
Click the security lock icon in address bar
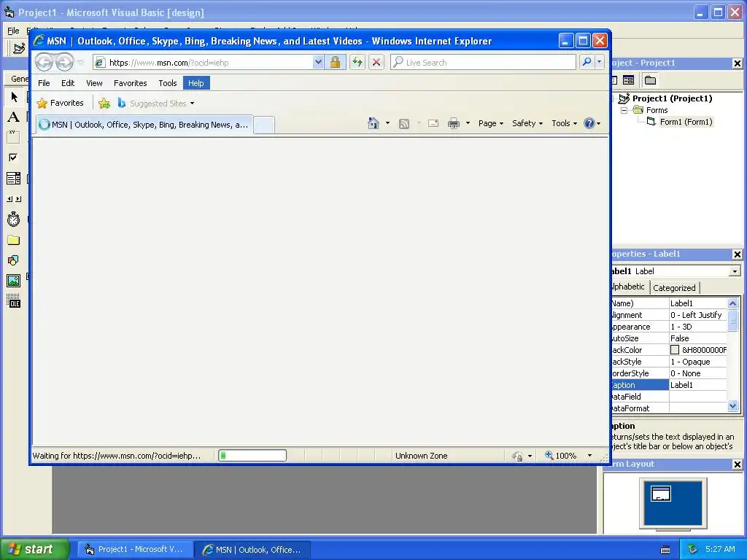pos(336,63)
